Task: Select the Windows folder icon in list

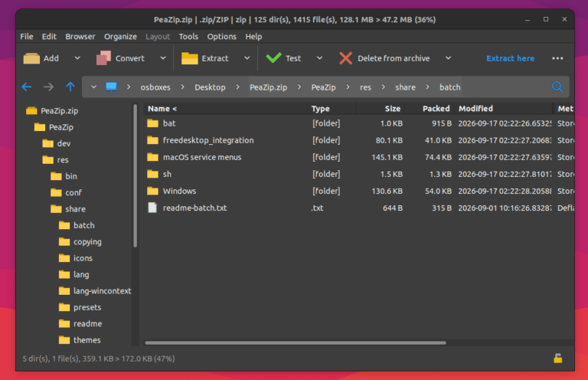Action: tap(152, 191)
